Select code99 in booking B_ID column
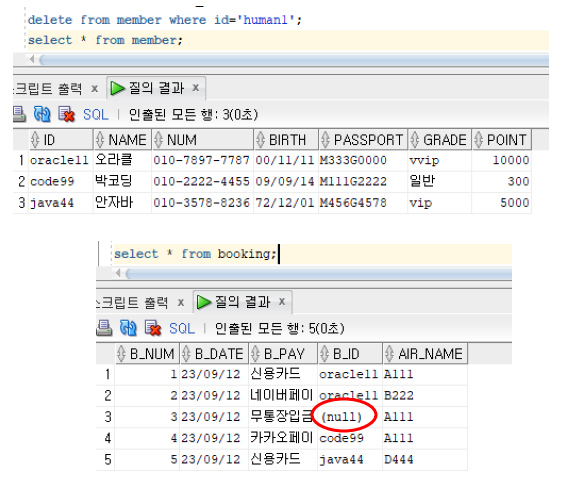The image size is (564, 488). pos(350,438)
